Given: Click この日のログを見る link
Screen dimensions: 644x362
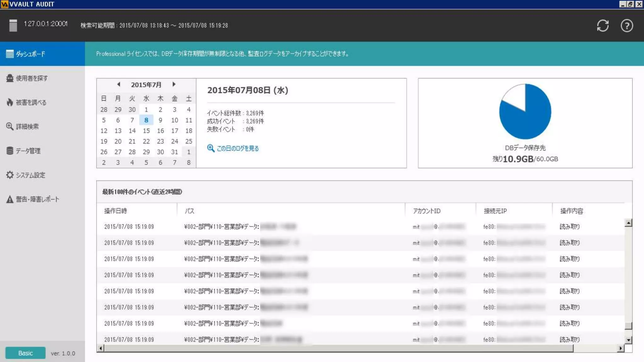Looking at the screenshot, I should pyautogui.click(x=237, y=148).
